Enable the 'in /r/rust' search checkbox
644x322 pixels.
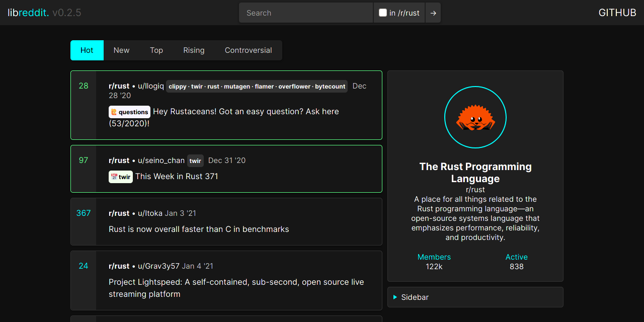point(383,13)
